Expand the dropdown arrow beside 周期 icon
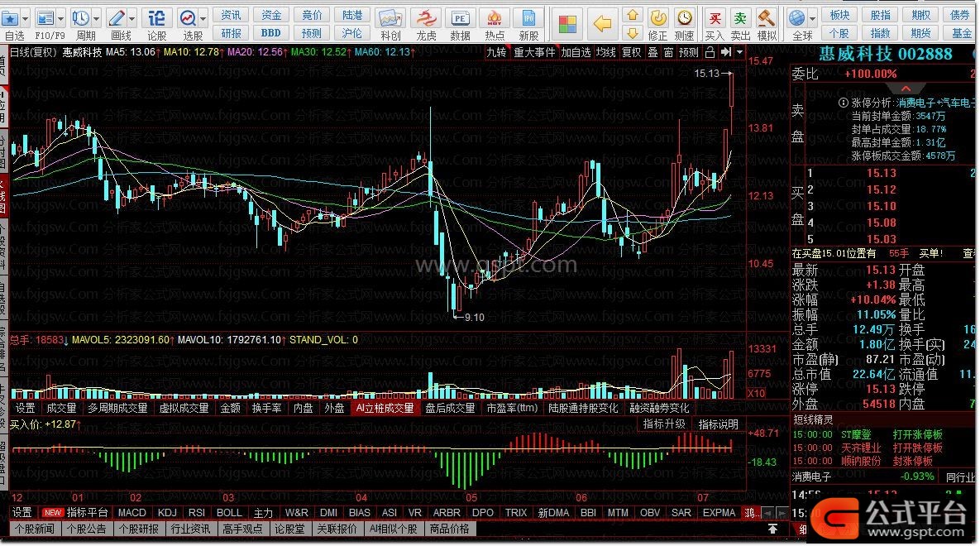The image size is (980, 546). [96, 19]
